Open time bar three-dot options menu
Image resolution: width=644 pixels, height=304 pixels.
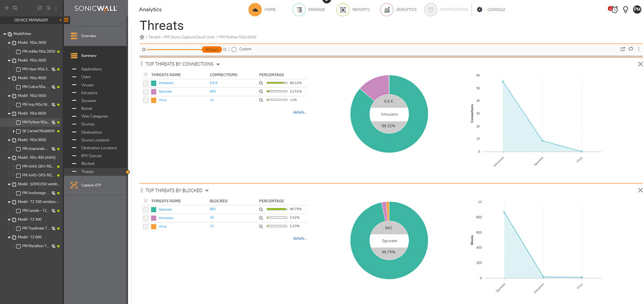639,49
